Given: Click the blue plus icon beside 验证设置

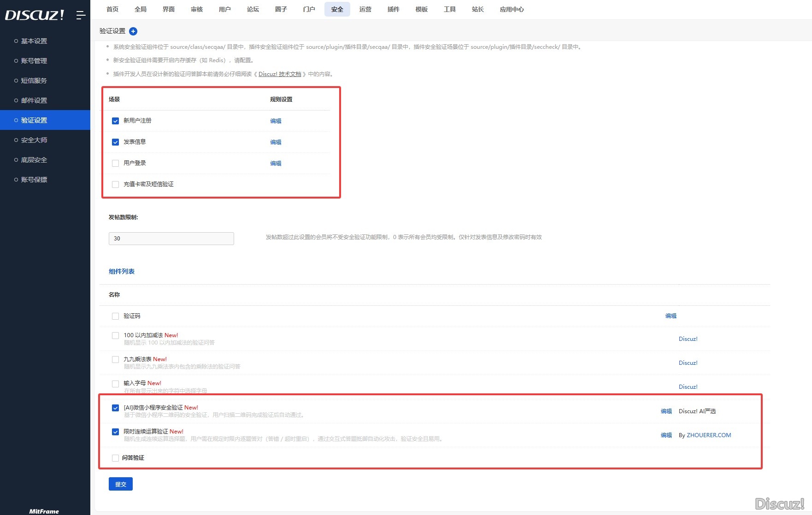Looking at the screenshot, I should 133,31.
